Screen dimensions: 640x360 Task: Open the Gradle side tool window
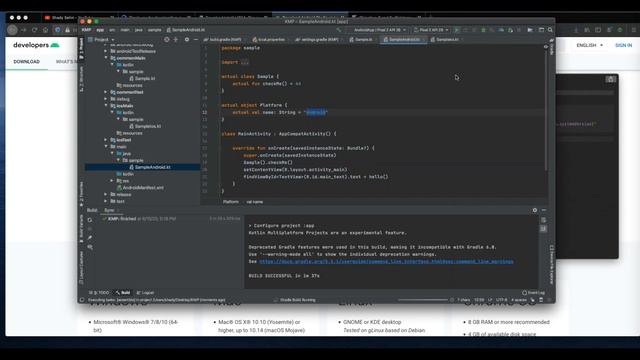tap(551, 47)
